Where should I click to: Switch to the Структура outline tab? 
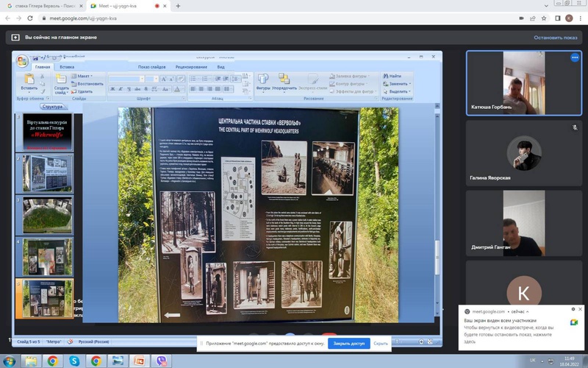tap(52, 107)
